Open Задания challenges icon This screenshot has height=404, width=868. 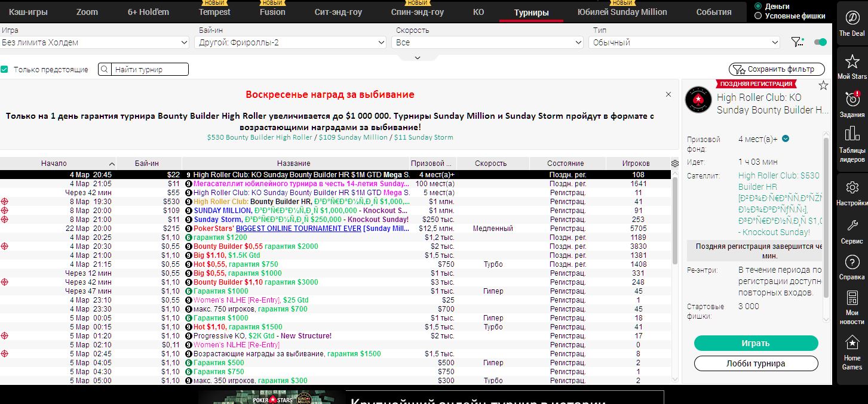852,103
